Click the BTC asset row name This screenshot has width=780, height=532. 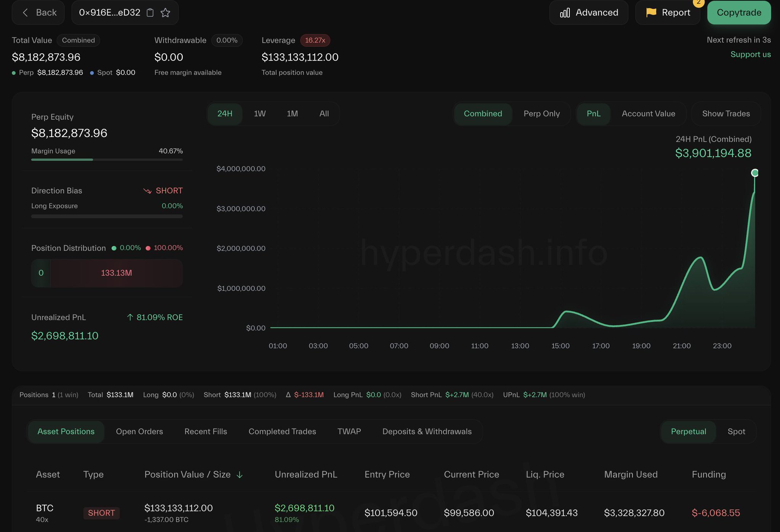tap(45, 508)
